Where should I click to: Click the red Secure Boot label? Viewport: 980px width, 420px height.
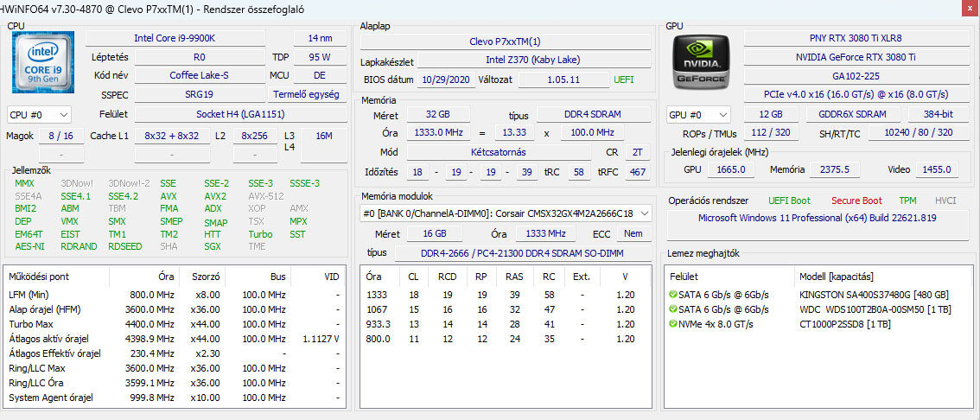coord(856,200)
